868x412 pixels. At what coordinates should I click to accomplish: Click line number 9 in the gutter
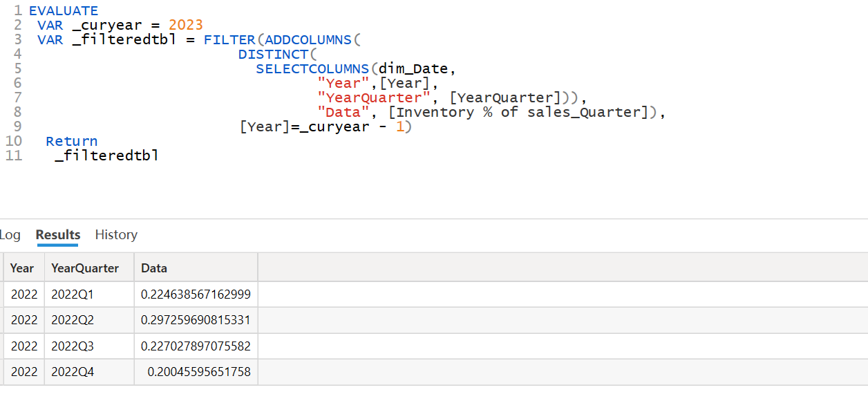(x=17, y=127)
